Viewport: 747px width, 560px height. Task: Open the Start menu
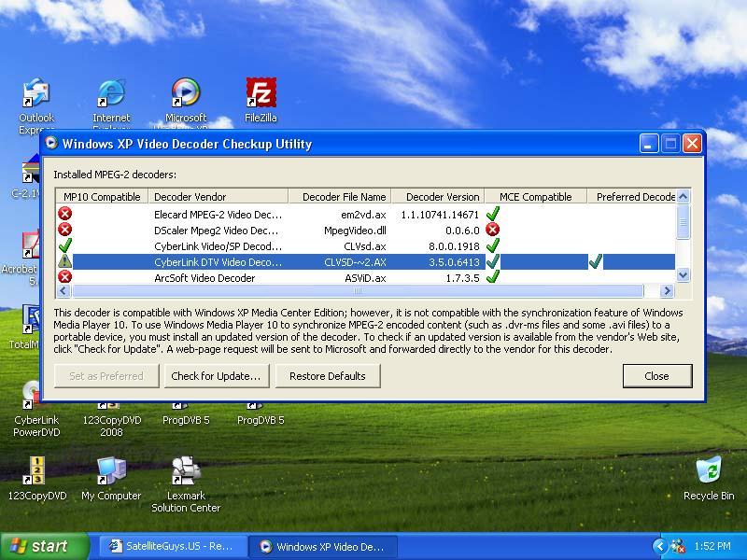coord(44,546)
